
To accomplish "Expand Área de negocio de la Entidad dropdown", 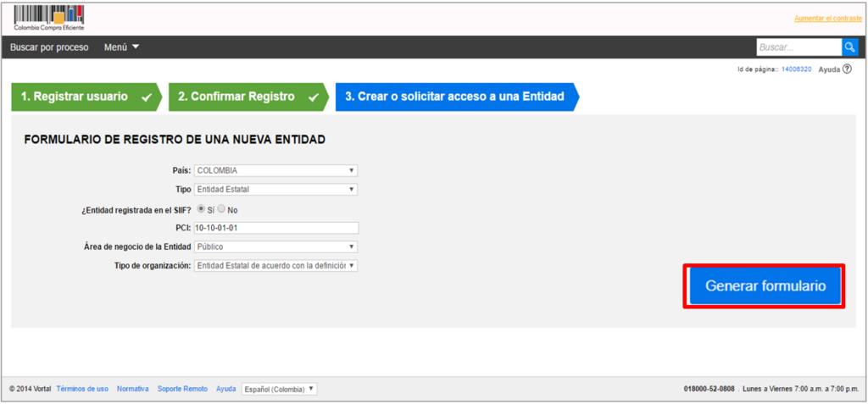I will tap(275, 246).
